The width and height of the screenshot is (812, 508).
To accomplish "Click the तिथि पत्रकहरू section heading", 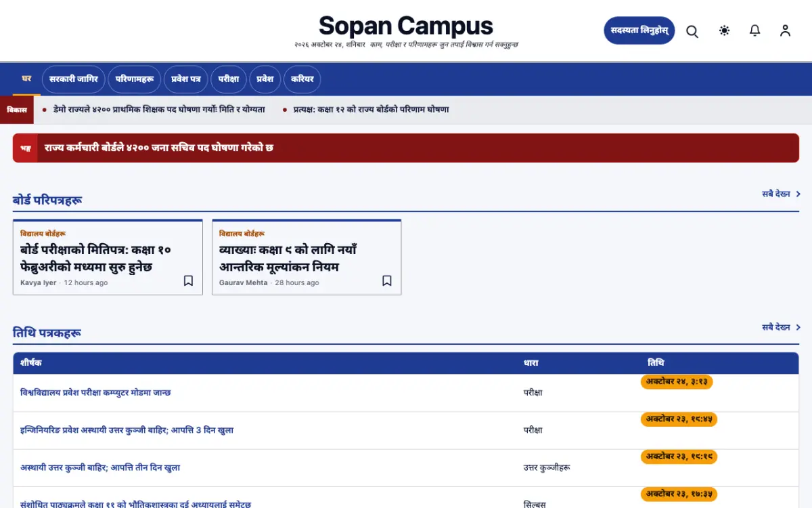I will 47,333.
